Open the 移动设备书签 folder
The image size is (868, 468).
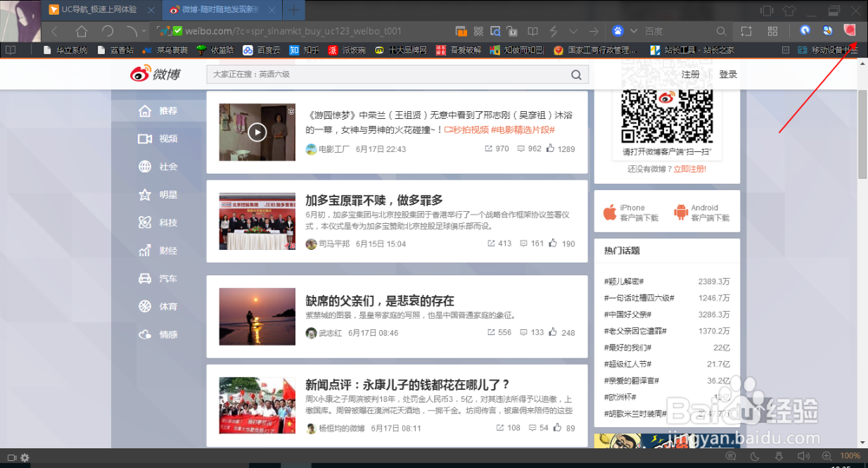point(827,50)
